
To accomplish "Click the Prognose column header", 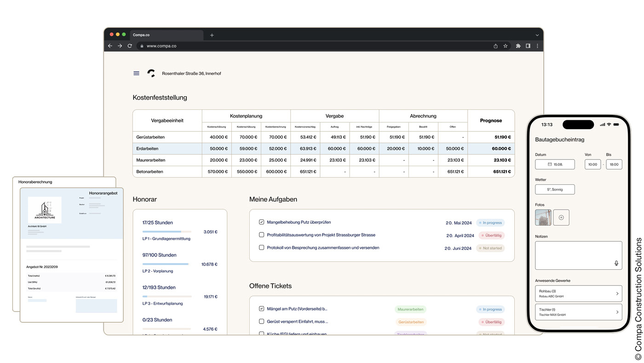I will 491,120.
